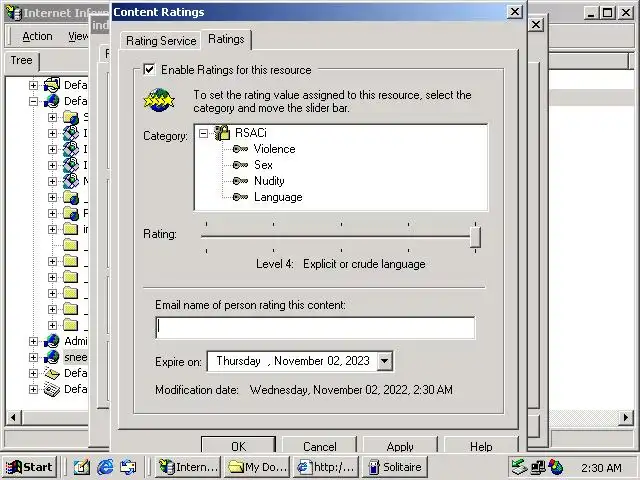This screenshot has width=640, height=480.
Task: Click the system tray clock 2:30 AM
Action: click(x=601, y=468)
